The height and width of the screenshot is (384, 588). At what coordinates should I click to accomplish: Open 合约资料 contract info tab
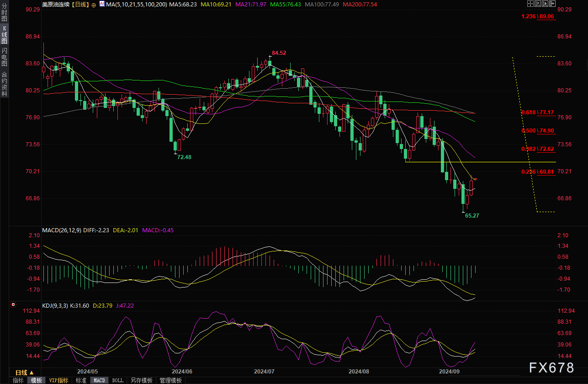pos(5,84)
